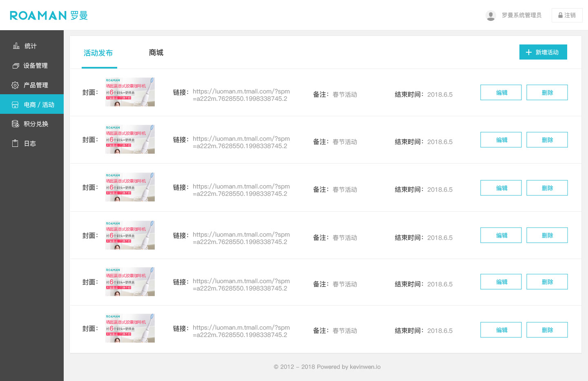
Task: Click the e-commerce store icon in sidebar
Action: click(x=15, y=105)
